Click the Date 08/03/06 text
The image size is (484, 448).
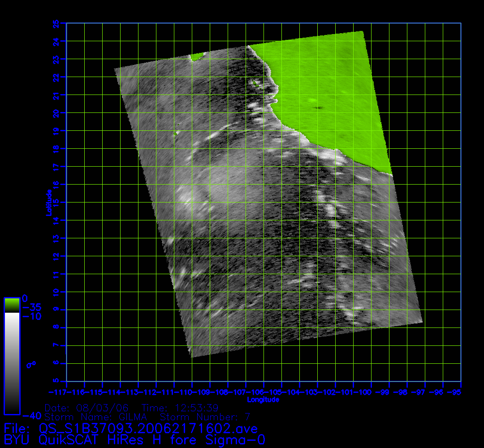[x=86, y=409]
